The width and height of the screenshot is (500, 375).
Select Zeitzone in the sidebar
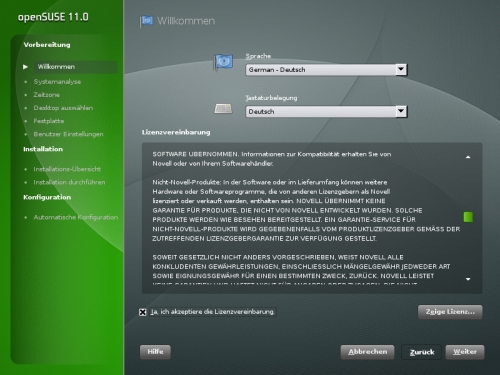click(x=46, y=95)
